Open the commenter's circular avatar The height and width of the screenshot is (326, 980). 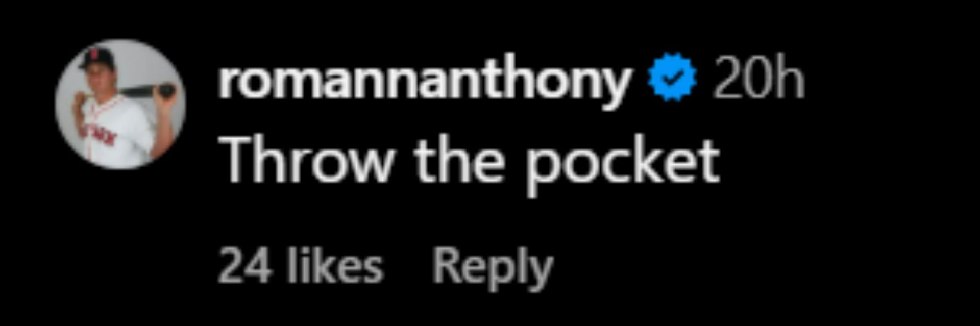[x=120, y=104]
